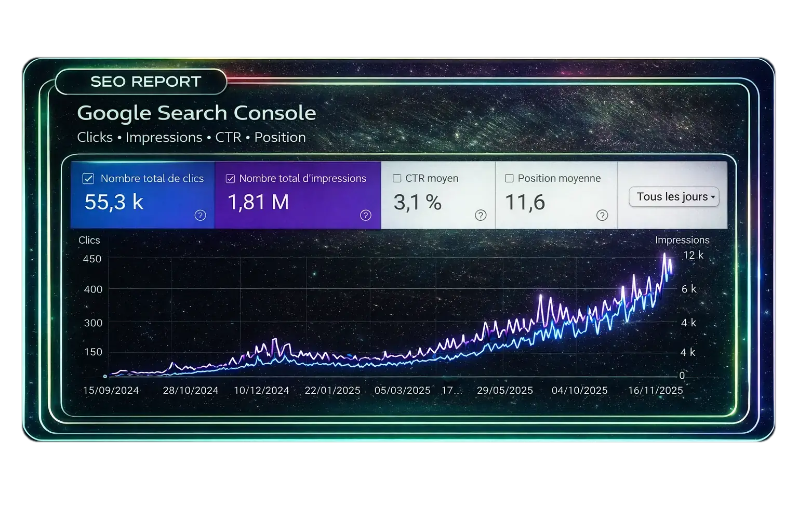Click the 04/10/2025 date label
The width and height of the screenshot is (798, 532).
click(579, 390)
